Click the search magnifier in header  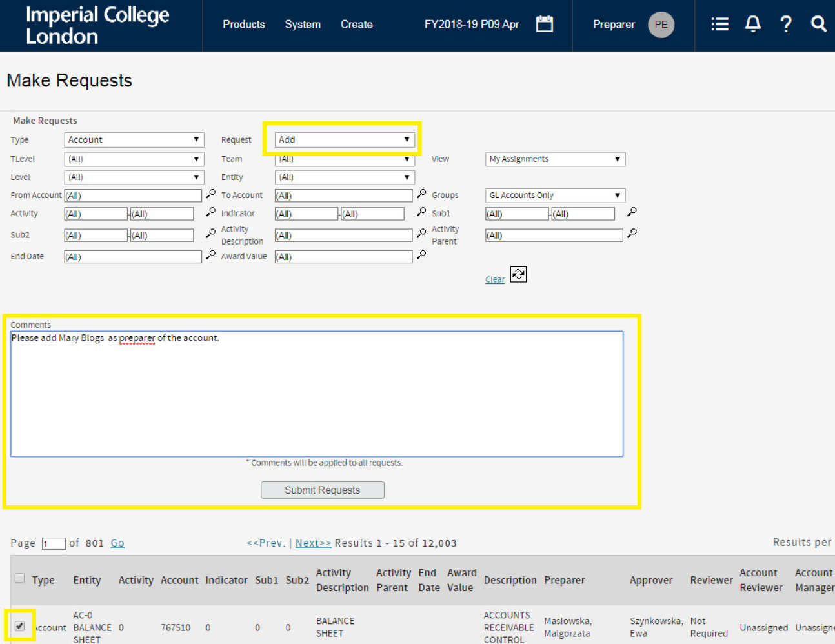[818, 25]
